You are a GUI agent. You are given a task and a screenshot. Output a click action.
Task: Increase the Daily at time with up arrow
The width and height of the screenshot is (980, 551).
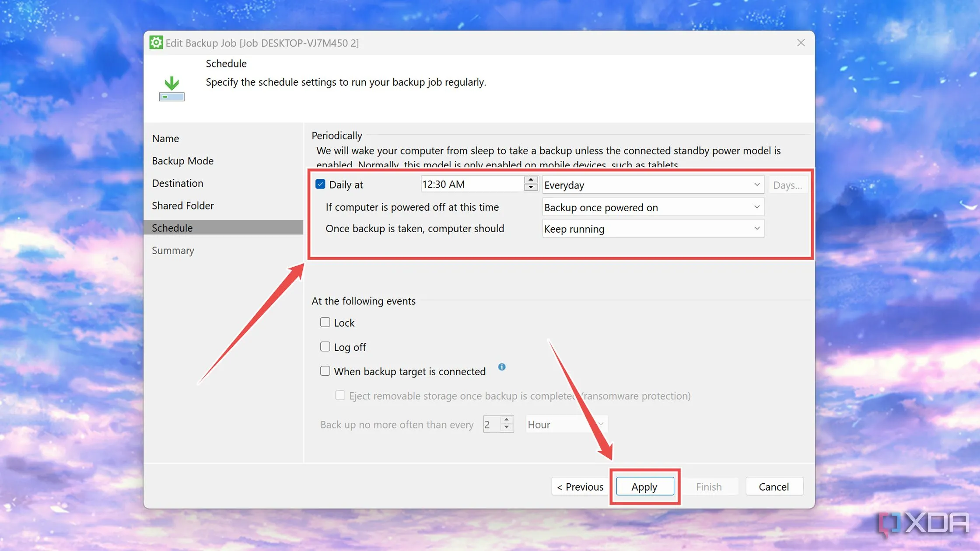[x=531, y=180]
